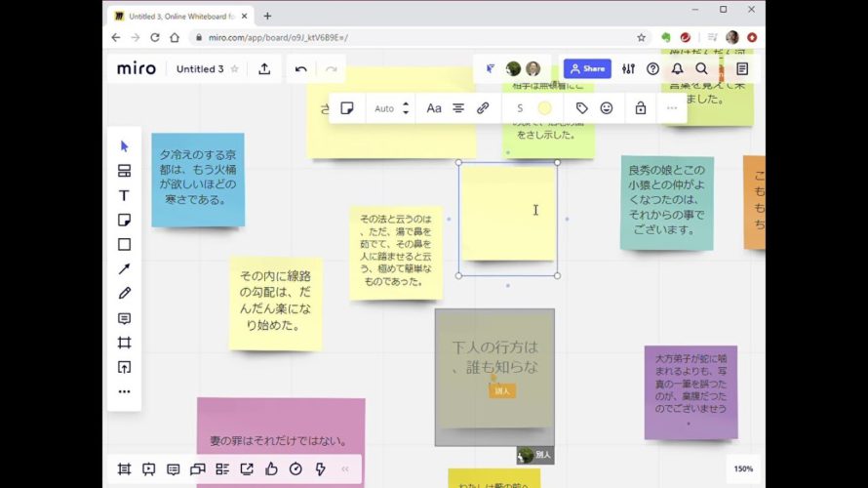Change sticky note type icon

coord(347,108)
